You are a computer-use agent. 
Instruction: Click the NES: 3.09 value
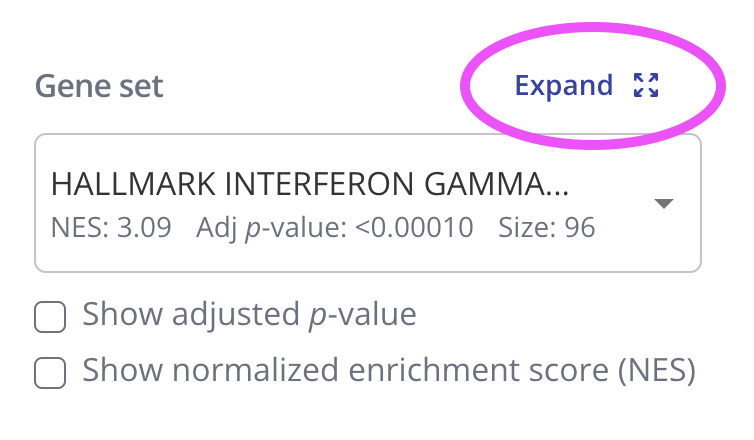click(x=110, y=228)
